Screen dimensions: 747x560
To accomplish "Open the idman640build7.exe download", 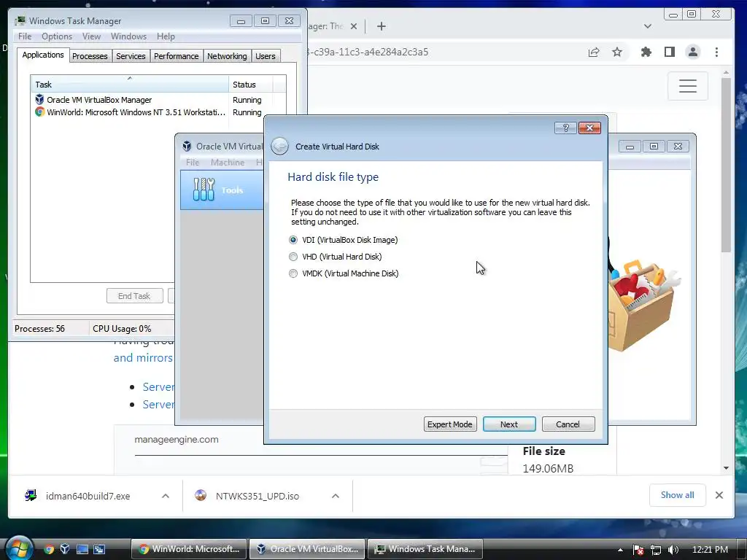I will click(x=88, y=496).
